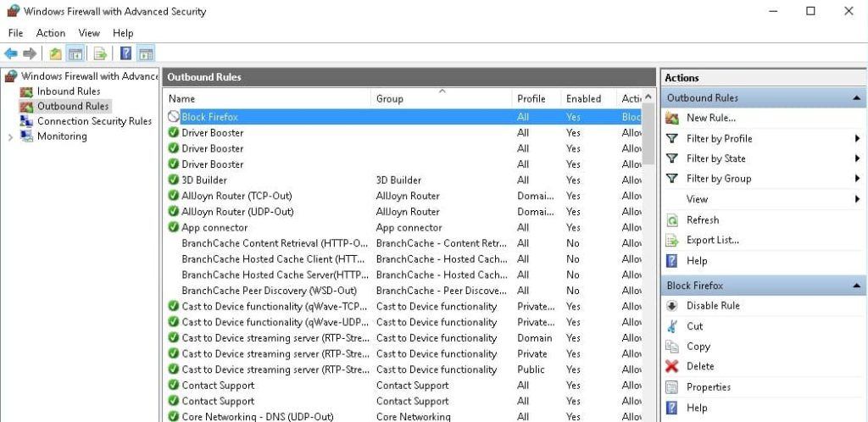868x422 pixels.
Task: Click the Cut scissors icon
Action: (x=672, y=326)
